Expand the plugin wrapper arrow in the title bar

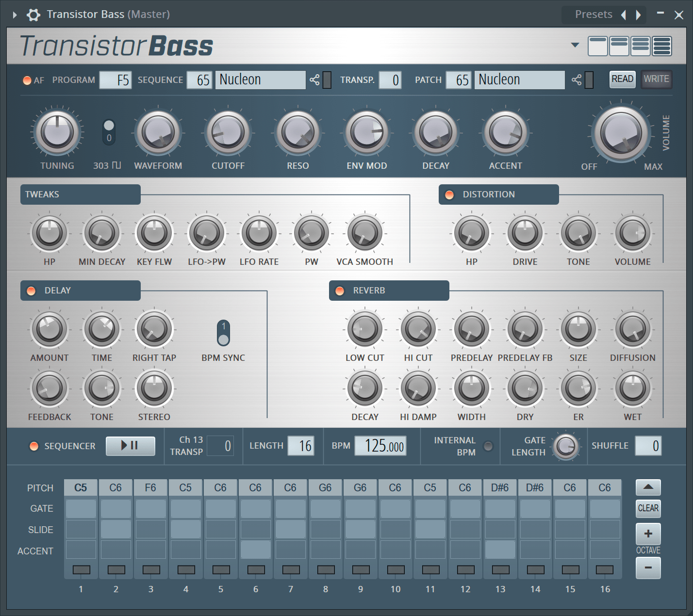tap(14, 15)
